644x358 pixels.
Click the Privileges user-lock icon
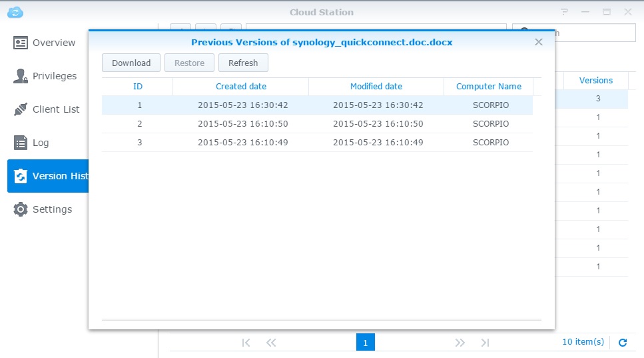20,76
